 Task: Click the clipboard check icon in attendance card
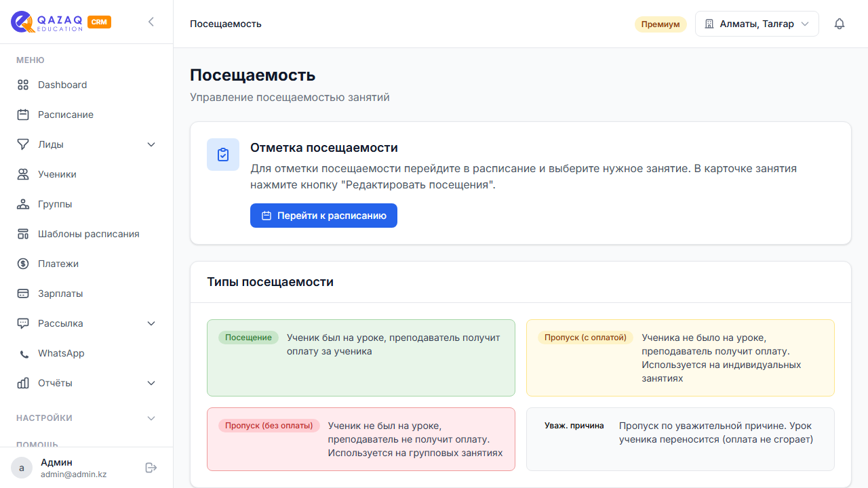[223, 155]
